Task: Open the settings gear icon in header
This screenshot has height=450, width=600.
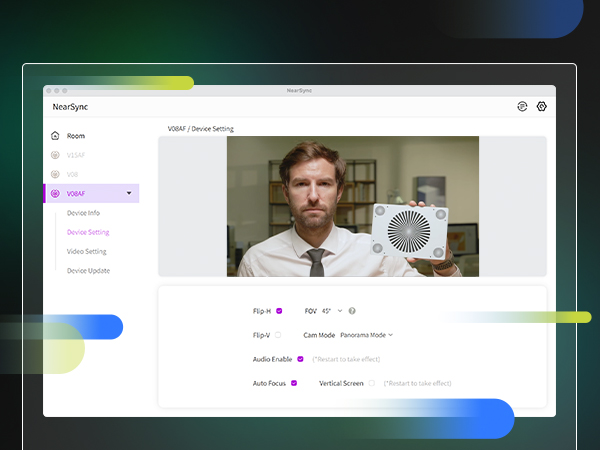Action: click(541, 106)
